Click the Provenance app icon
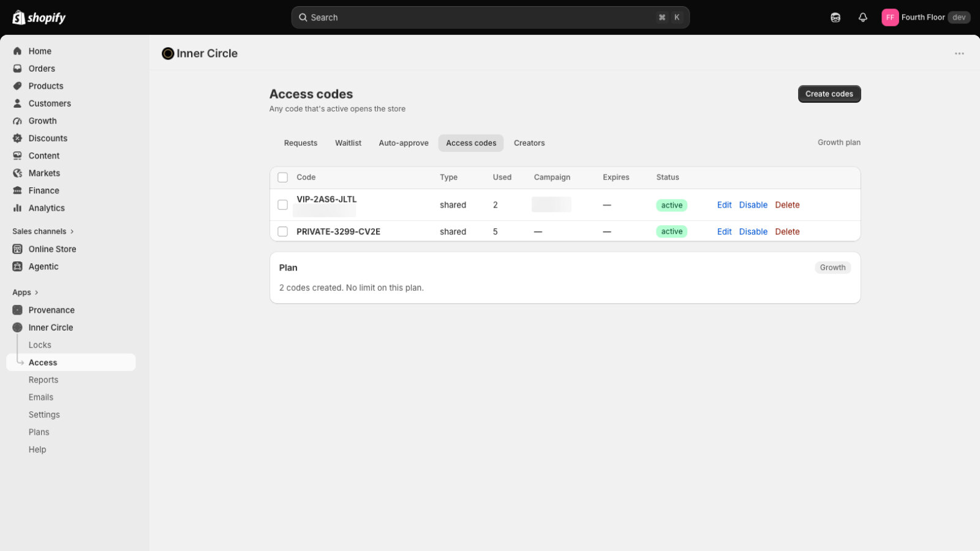This screenshot has width=980, height=551. pyautogui.click(x=17, y=310)
